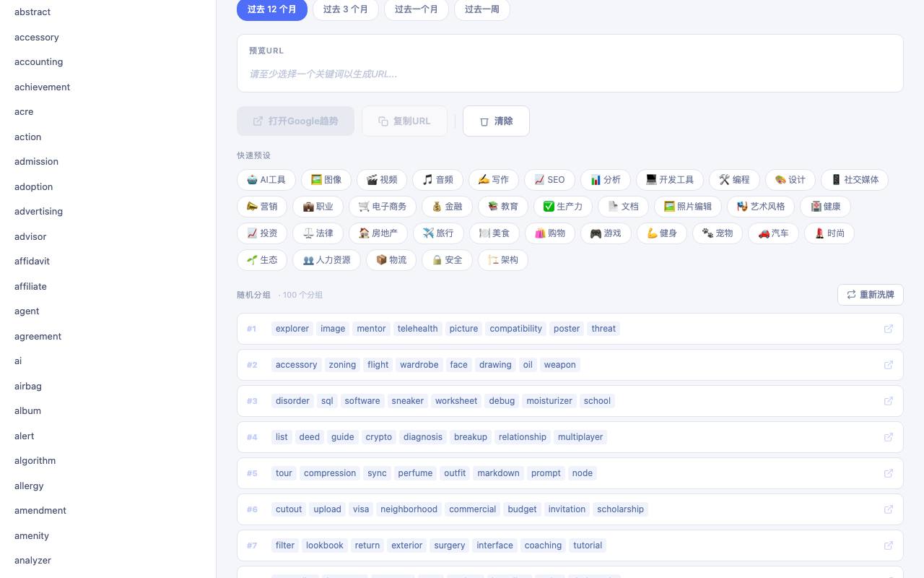Click the 'scholarship' tag in group #6
Screen dimensions: 924x578
620,509
